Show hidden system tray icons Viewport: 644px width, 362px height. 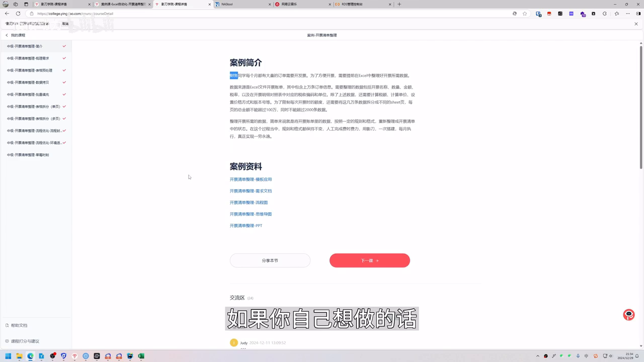tap(538, 356)
